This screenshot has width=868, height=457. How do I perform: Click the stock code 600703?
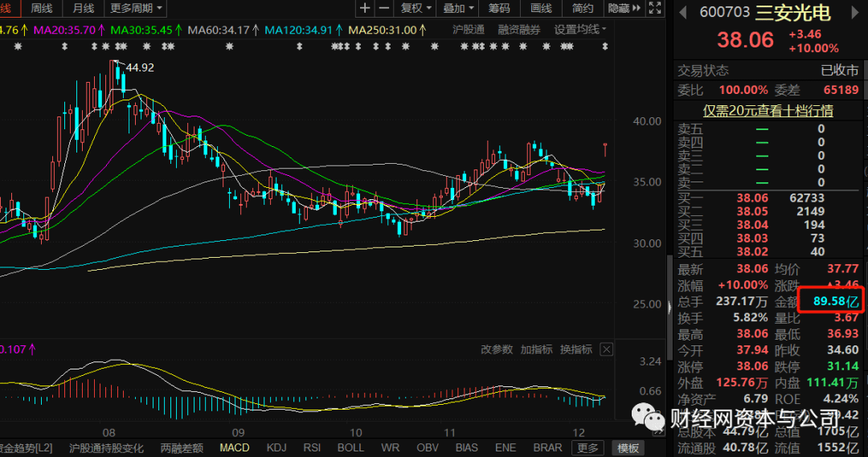724,12
